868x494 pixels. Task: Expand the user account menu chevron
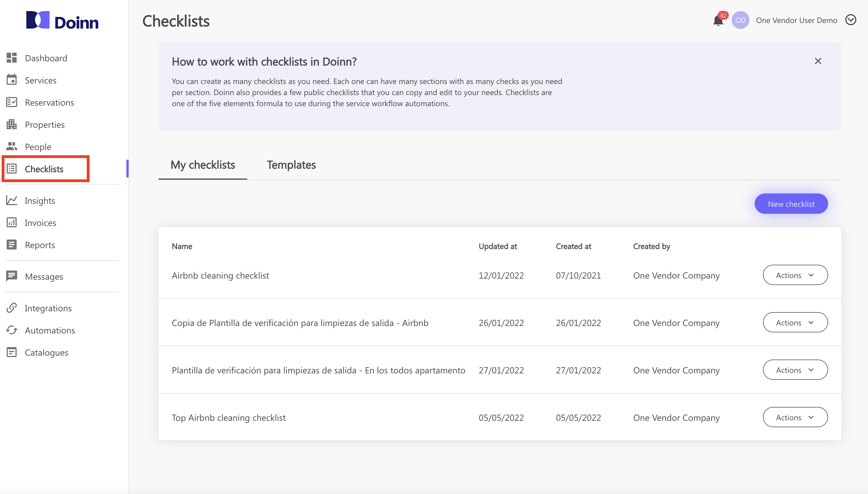(851, 20)
